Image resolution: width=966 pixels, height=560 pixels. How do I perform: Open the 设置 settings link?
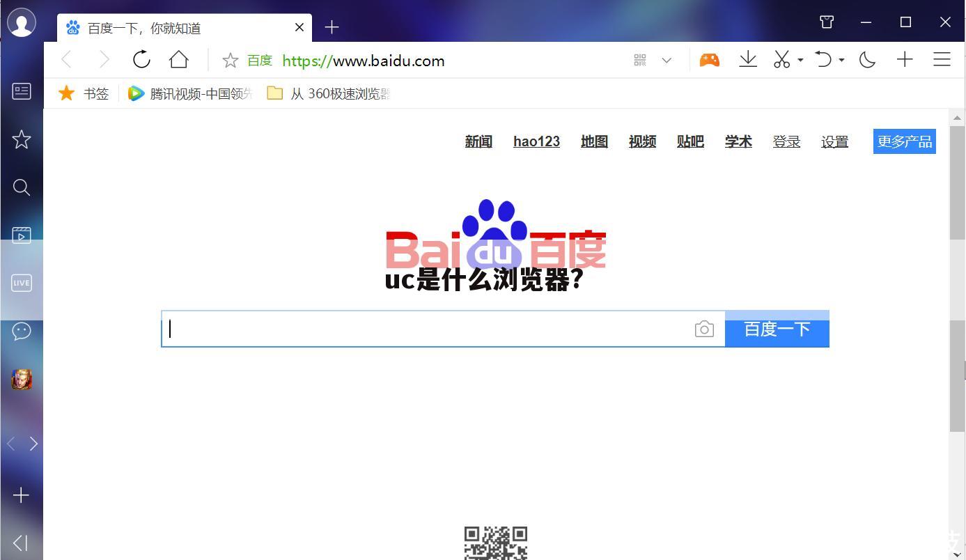834,141
